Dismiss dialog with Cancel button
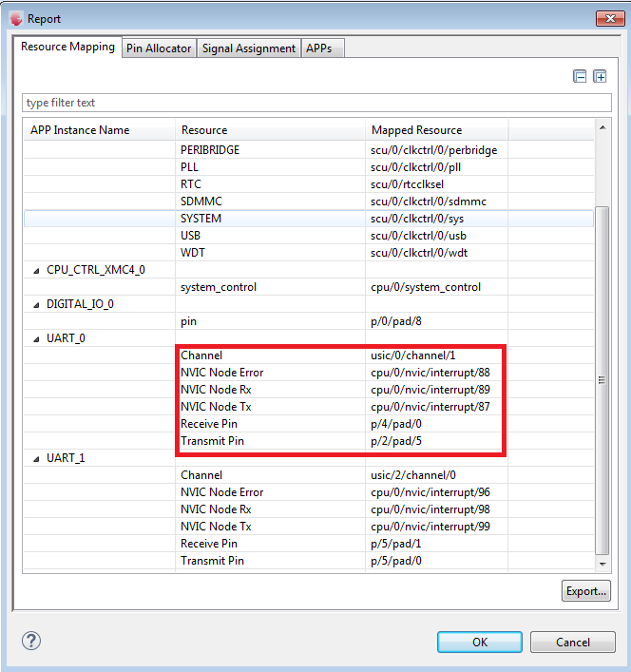The image size is (631, 672). click(573, 642)
